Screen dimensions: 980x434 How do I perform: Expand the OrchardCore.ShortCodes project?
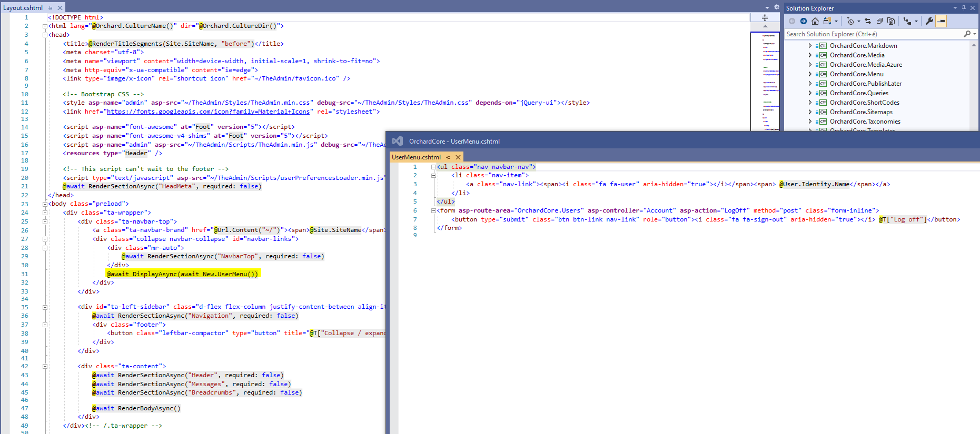pos(810,103)
